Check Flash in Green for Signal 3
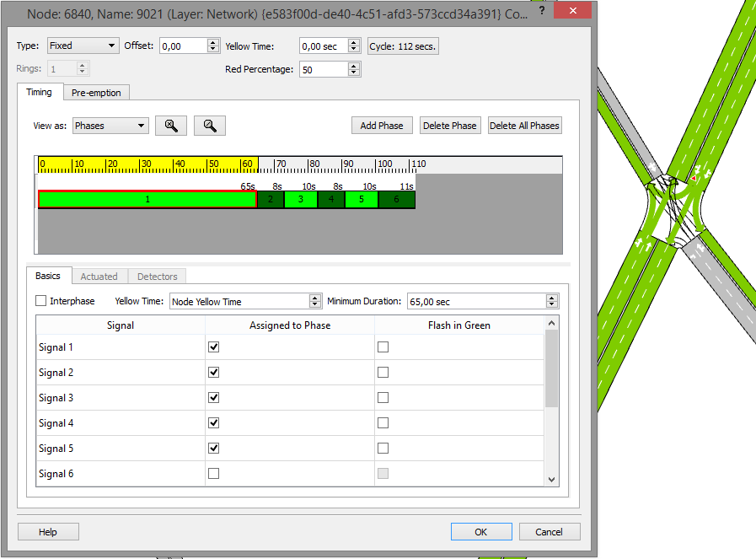 pos(383,397)
